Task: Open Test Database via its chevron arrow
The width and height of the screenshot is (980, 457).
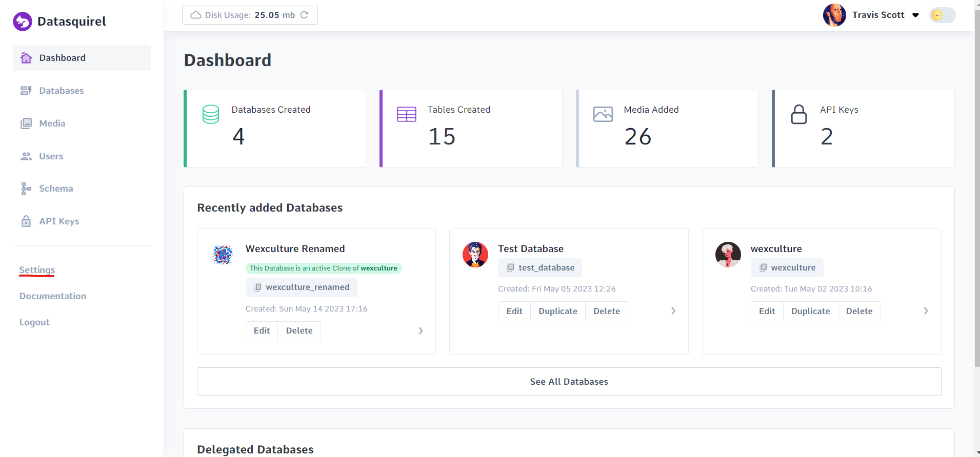Action: coord(673,311)
